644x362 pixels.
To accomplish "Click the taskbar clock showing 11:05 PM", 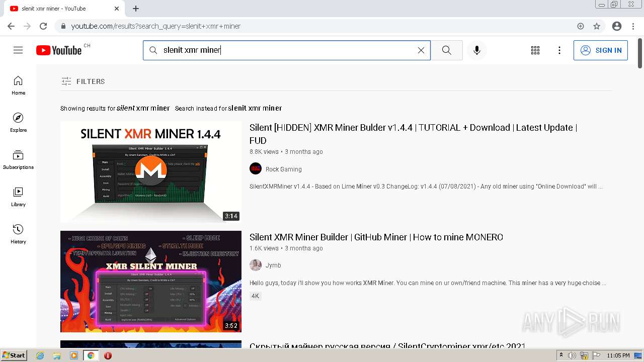I will (x=618, y=355).
